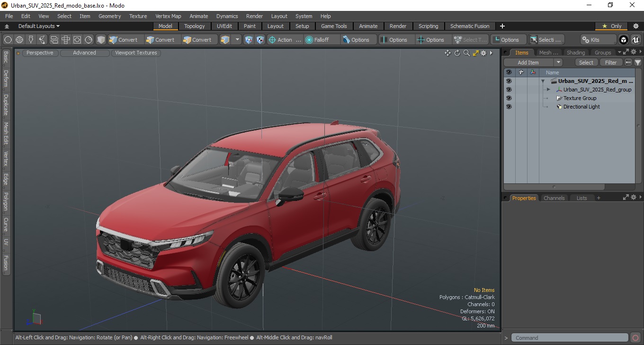Toggle the Action Center button

tap(285, 40)
